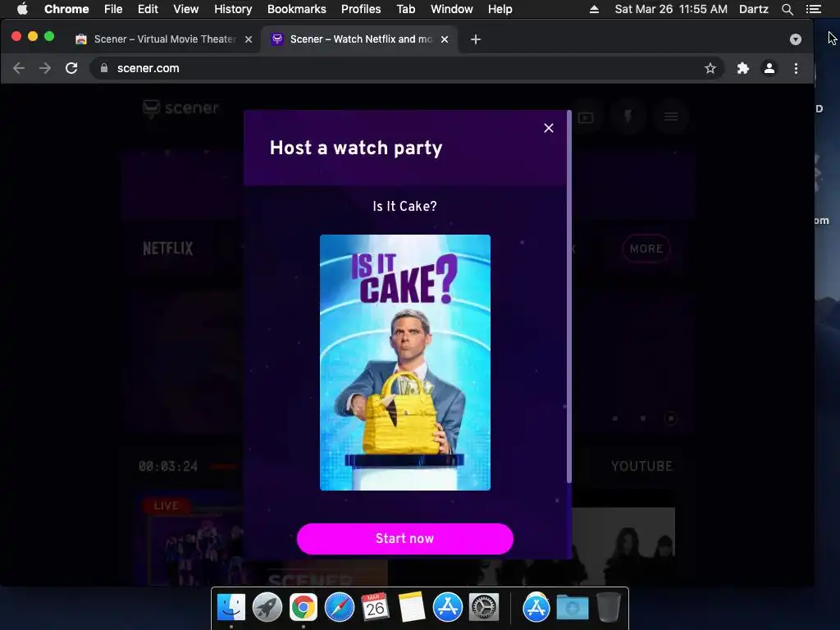Select the Scener – Watch Netflix tab

pos(359,39)
